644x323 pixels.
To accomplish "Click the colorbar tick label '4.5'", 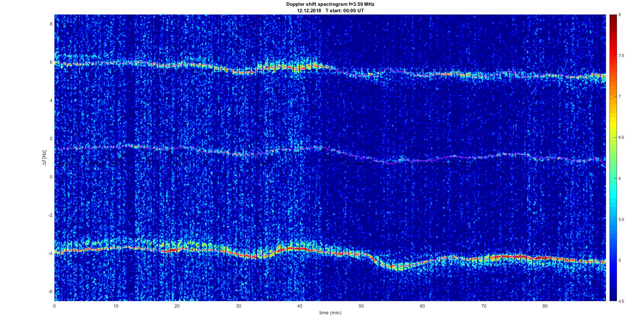I will click(621, 301).
